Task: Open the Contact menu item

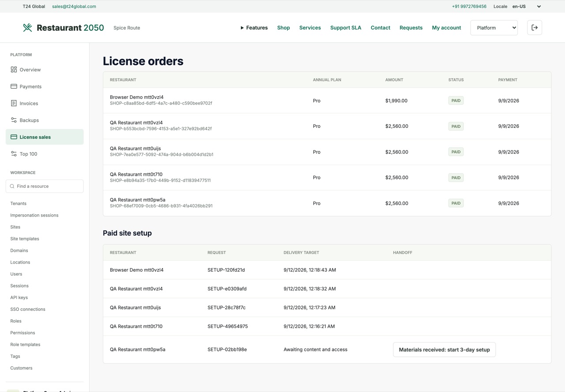Action: point(380,28)
